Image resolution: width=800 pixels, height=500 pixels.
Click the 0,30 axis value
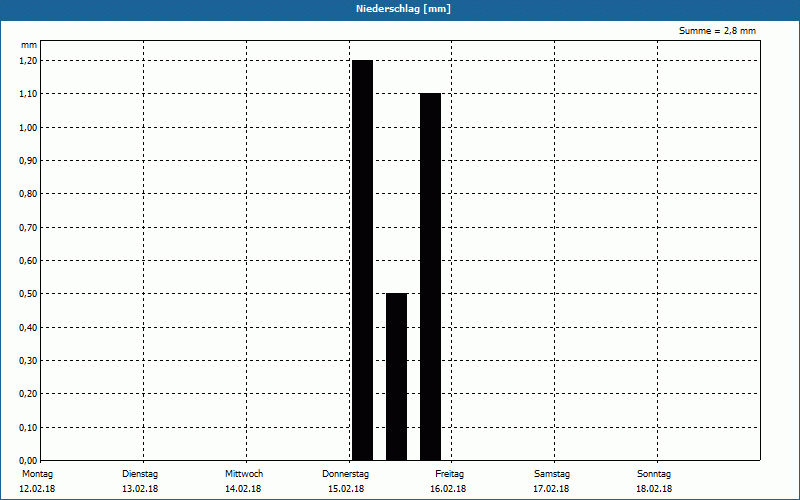tap(28, 361)
